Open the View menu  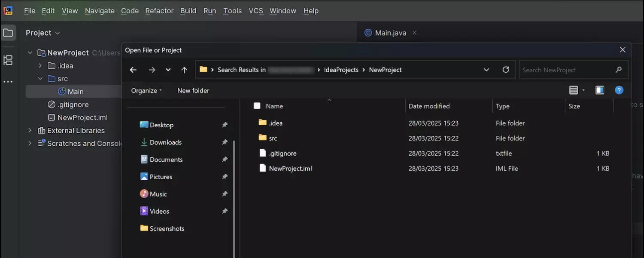(70, 11)
